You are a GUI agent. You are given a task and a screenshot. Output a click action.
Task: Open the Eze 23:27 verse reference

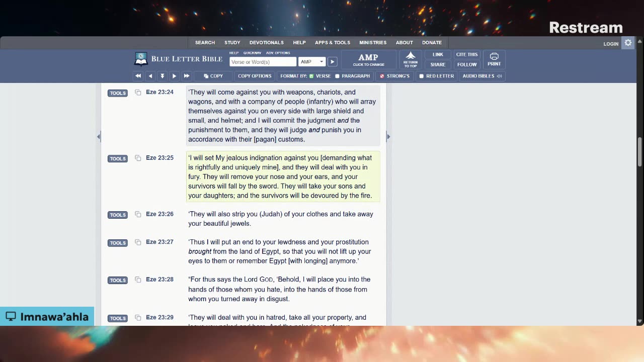tap(159, 242)
